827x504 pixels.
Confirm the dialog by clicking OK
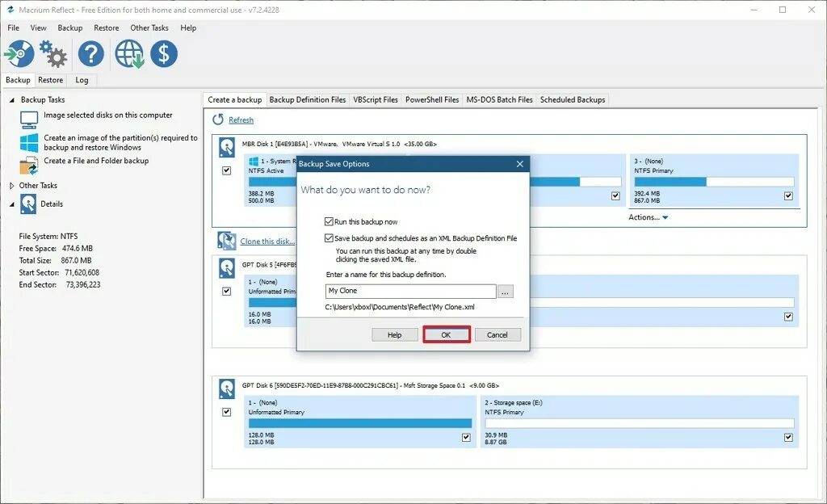(x=447, y=334)
